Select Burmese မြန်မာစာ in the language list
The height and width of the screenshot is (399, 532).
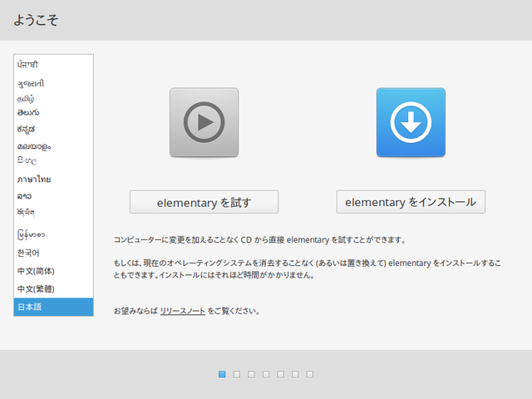[53, 234]
